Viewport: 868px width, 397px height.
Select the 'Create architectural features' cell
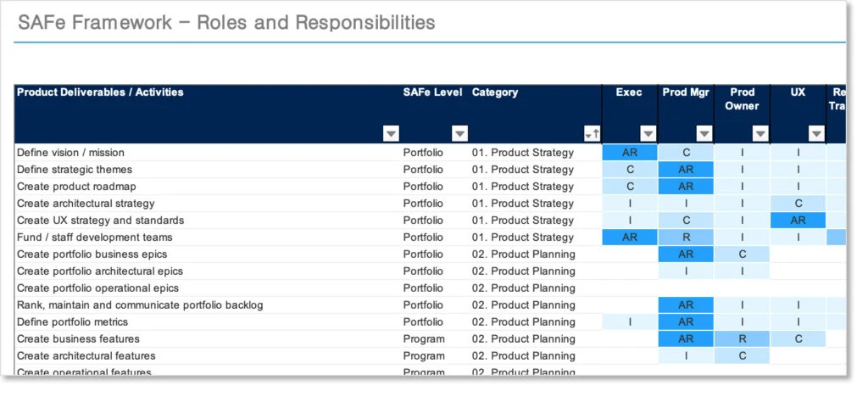(x=207, y=356)
